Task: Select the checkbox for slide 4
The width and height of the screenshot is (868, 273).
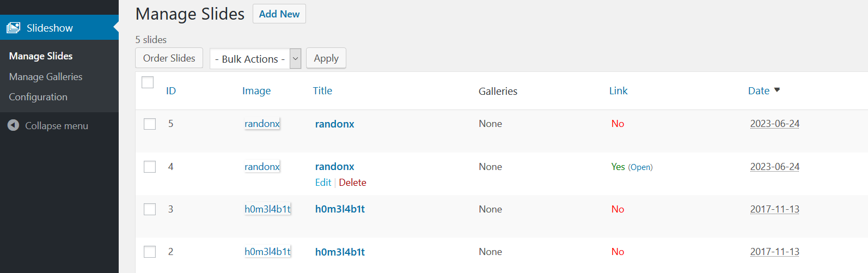Action: pyautogui.click(x=150, y=167)
